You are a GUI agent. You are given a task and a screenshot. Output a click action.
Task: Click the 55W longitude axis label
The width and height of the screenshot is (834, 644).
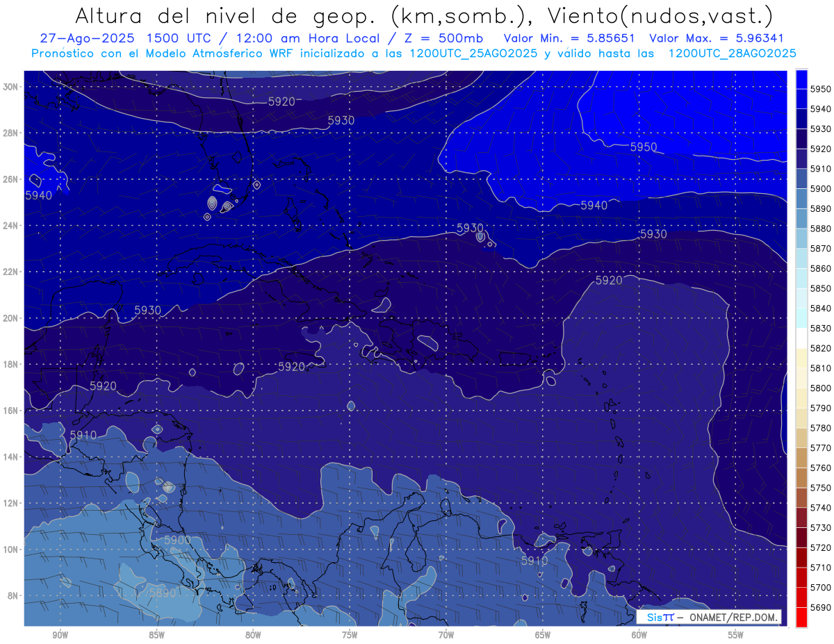click(x=736, y=635)
